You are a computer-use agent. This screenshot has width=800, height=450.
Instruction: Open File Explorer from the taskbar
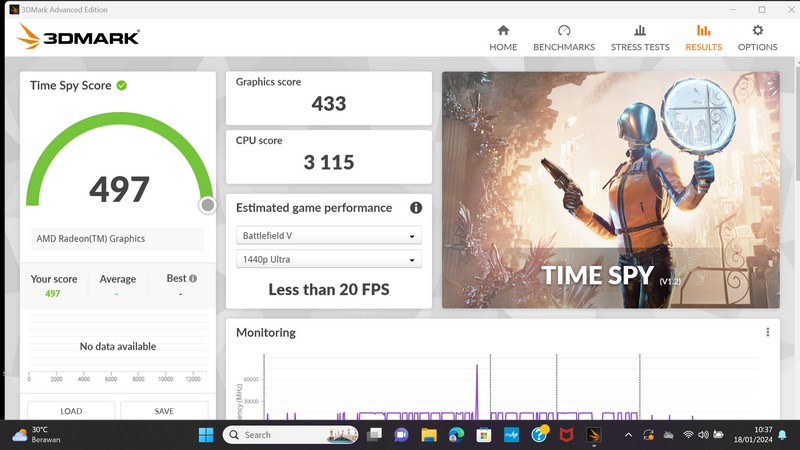429,435
